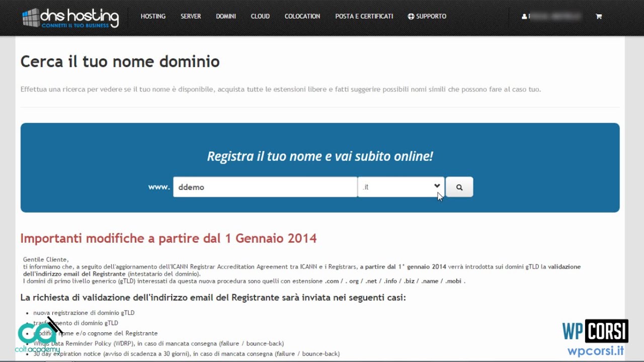
Task: Open the SUPPORTO menu
Action: [427, 16]
